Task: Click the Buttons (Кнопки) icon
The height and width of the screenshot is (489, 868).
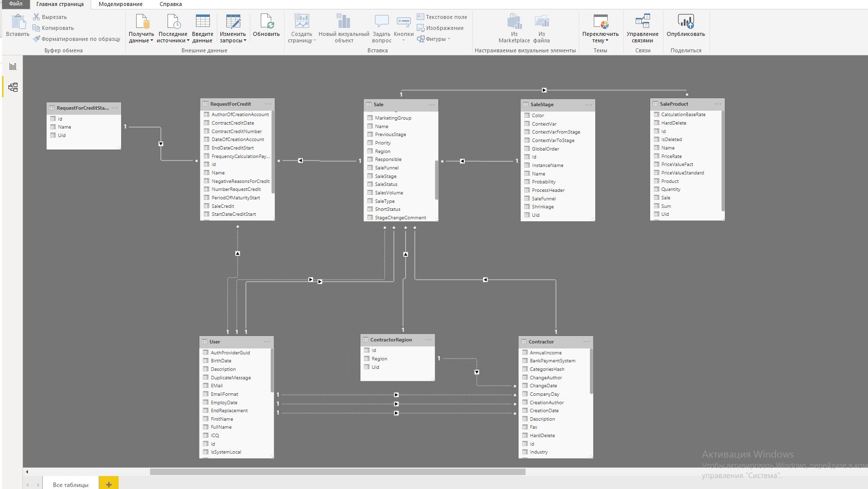Action: coord(403,21)
